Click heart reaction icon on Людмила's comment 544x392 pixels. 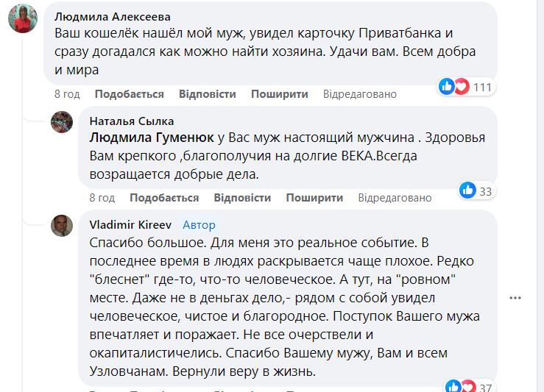[x=461, y=87]
